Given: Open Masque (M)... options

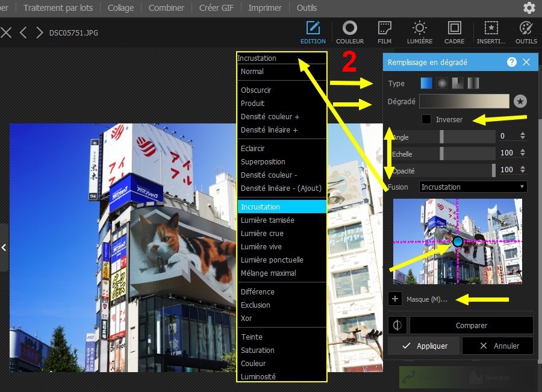Looking at the screenshot, I should (x=427, y=299).
